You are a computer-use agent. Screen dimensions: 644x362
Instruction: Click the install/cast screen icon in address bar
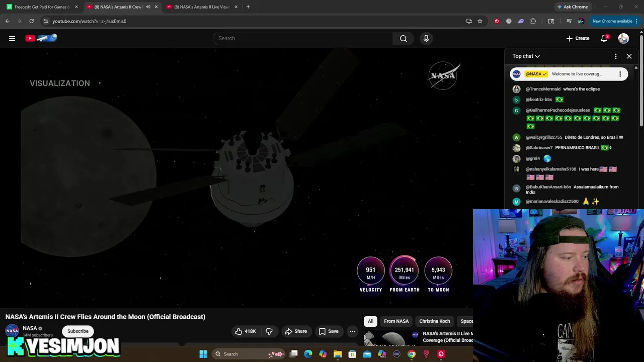[x=469, y=21]
